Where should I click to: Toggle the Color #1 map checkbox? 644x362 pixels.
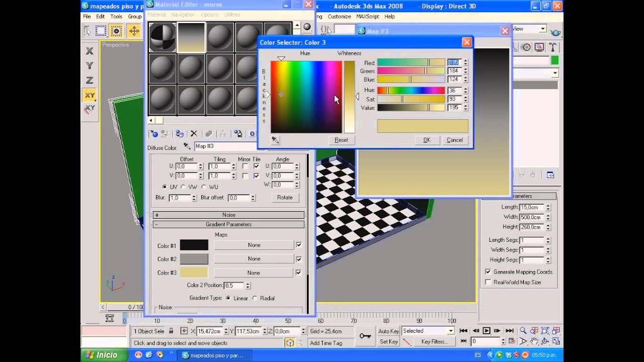pos(299,245)
